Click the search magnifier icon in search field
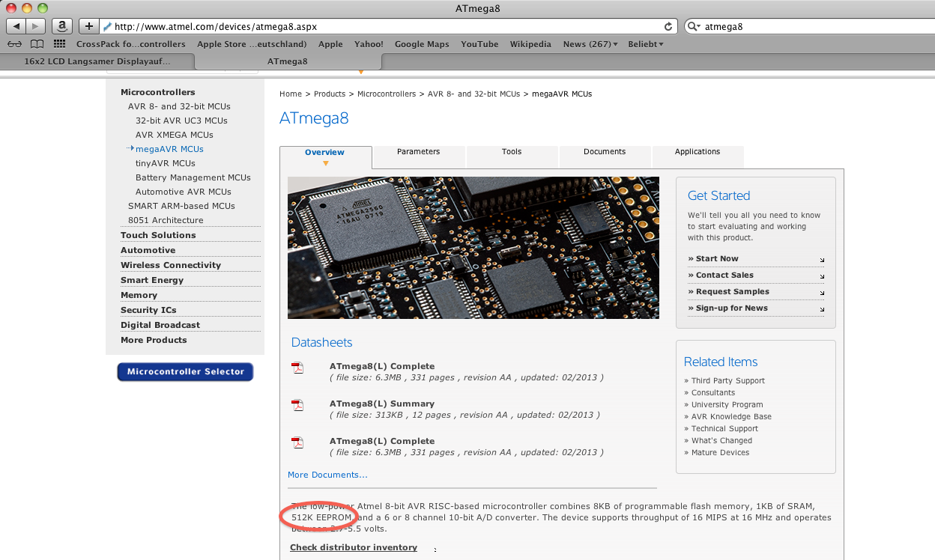 (695, 26)
